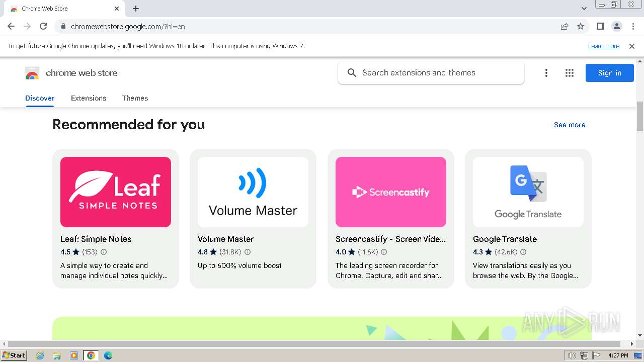
Task: Click the Recommended for you heading
Action: (128, 124)
